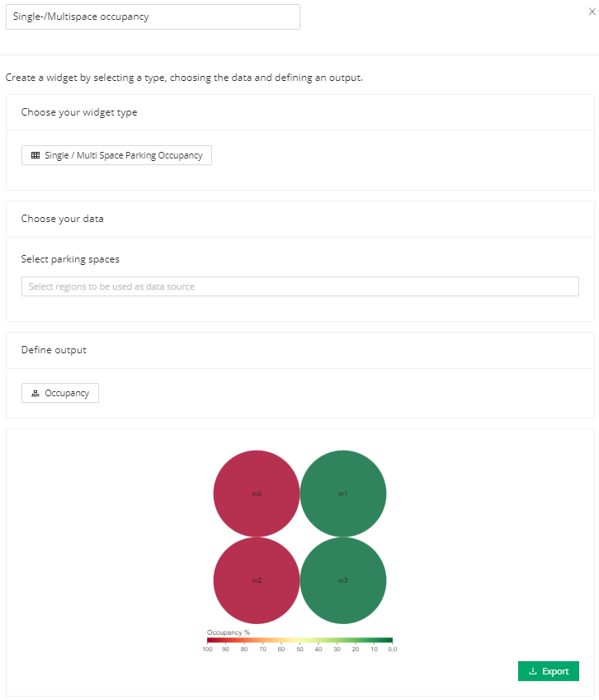The width and height of the screenshot is (599, 700).
Task: Select the green m3 parking space circle
Action: (342, 580)
